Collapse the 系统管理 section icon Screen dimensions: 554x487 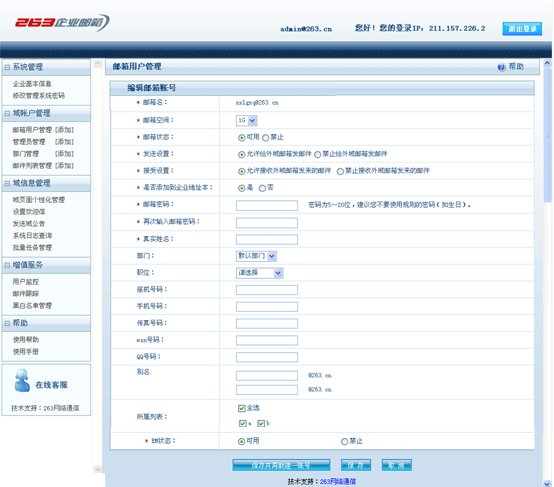(x=7, y=67)
